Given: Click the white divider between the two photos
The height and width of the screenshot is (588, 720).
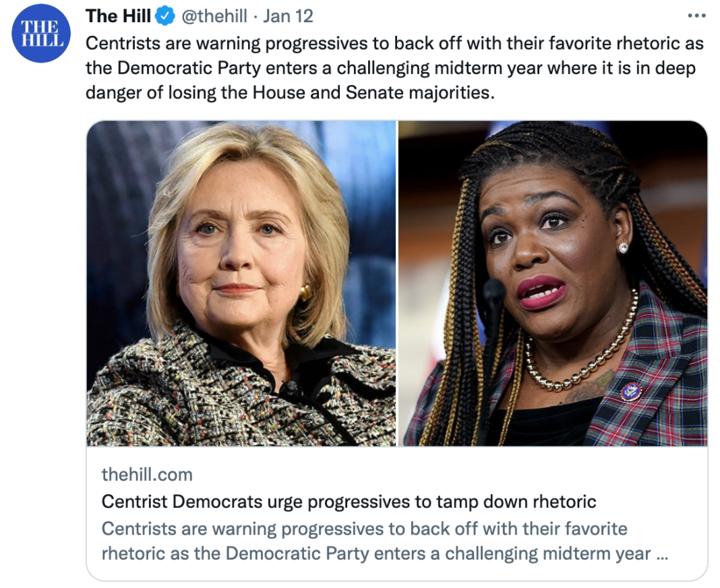Looking at the screenshot, I should (x=397, y=283).
